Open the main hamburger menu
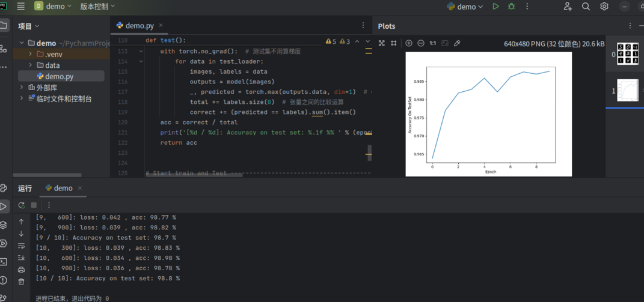 point(21,6)
